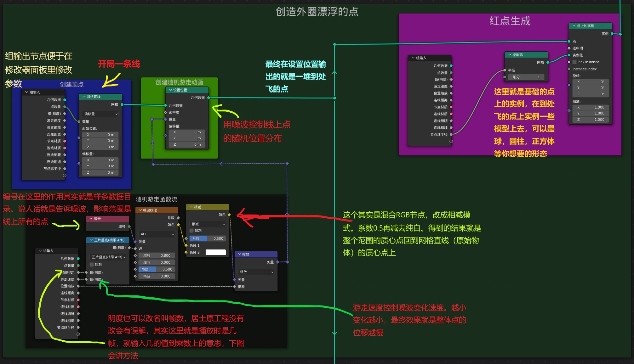This screenshot has height=364, width=634.
Task: Click the 矢量 output socket of 缩放 node
Action: (x=277, y=262)
